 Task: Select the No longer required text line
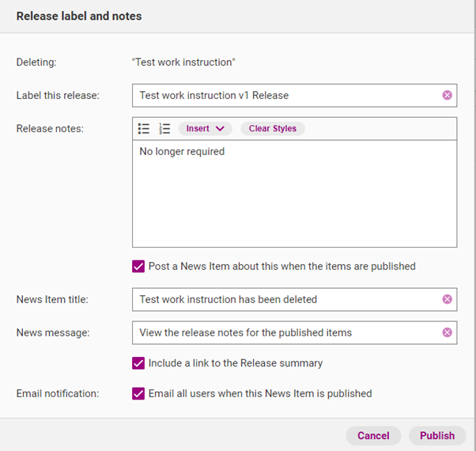(182, 152)
